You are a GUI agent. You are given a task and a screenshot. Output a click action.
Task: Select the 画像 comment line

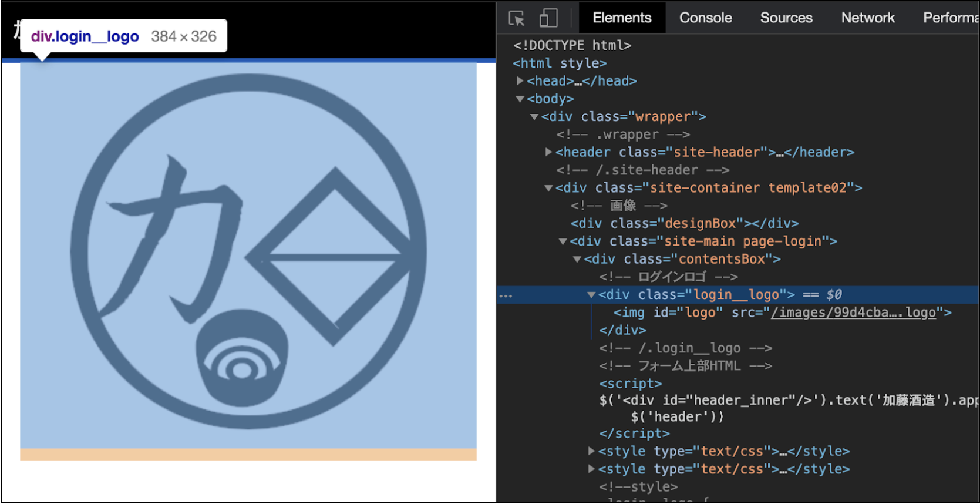(x=619, y=206)
